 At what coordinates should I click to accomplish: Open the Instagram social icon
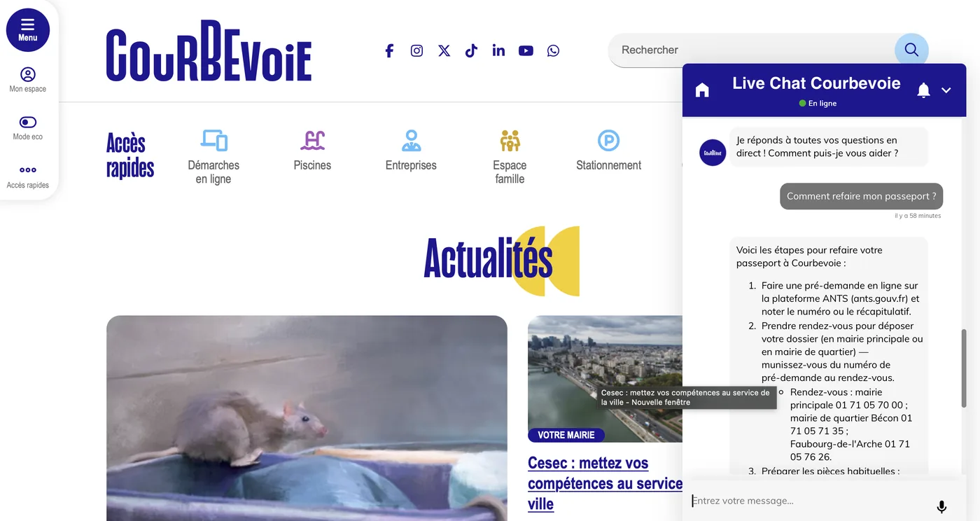coord(416,50)
